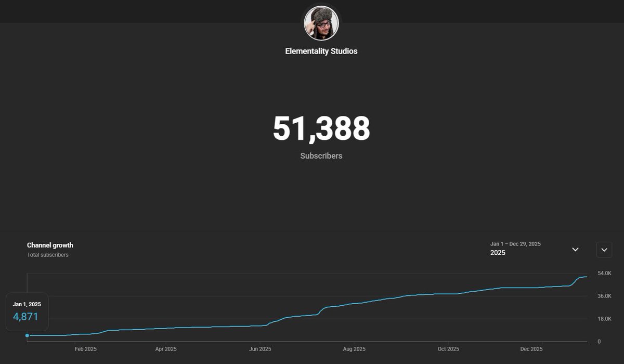Click the peak of the growth line
The width and height of the screenshot is (624, 364).
coord(587,277)
